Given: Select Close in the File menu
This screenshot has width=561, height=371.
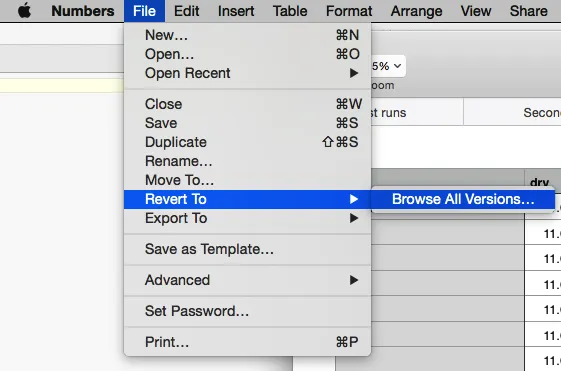Looking at the screenshot, I should tap(247, 104).
